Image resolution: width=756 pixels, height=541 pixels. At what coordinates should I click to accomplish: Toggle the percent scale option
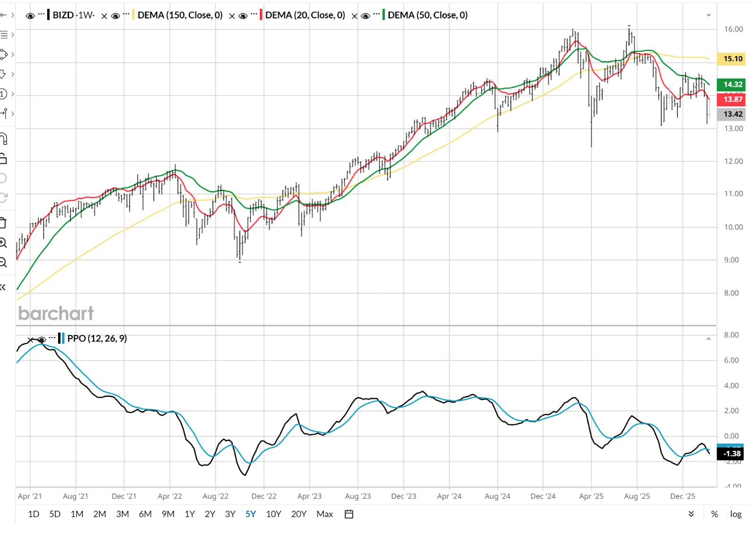[x=714, y=514]
